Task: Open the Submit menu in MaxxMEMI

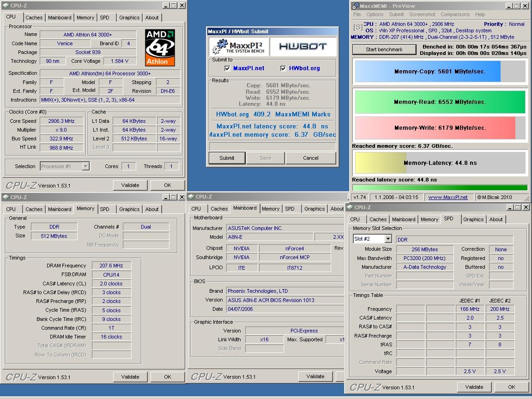Action: pos(396,15)
